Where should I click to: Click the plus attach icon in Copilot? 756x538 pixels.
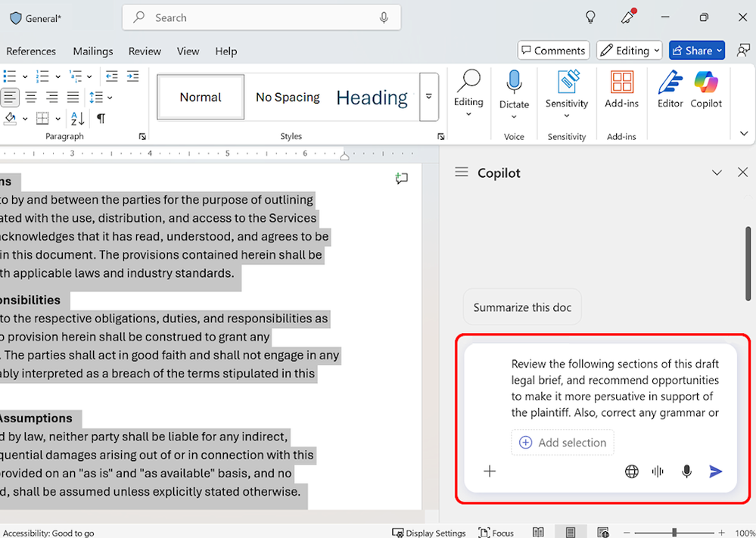(x=490, y=471)
